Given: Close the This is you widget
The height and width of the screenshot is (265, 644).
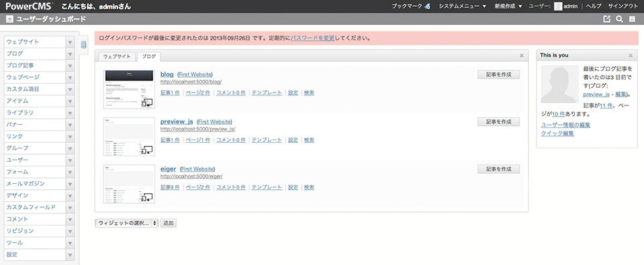Looking at the screenshot, I should (631, 56).
